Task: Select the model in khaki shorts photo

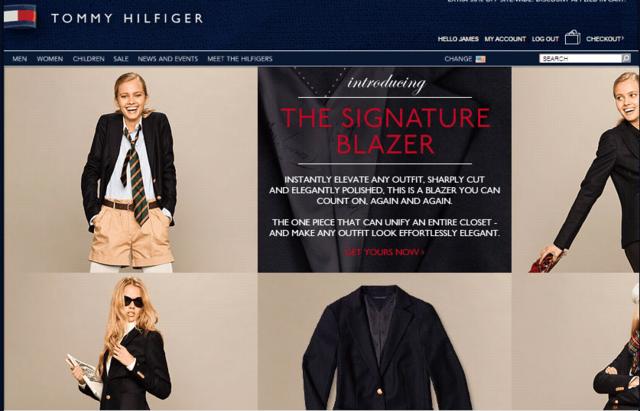Action: click(131, 170)
